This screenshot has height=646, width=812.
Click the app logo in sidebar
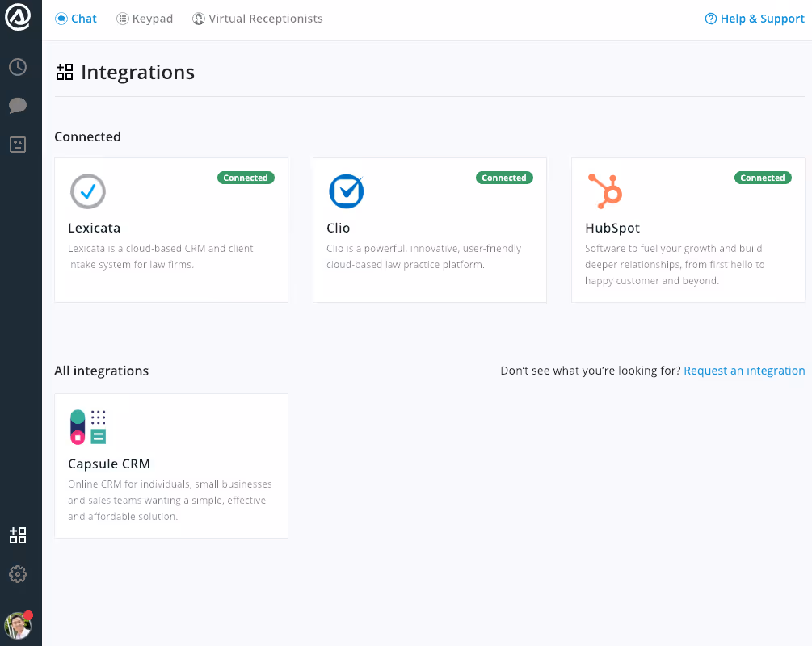pos(18,17)
